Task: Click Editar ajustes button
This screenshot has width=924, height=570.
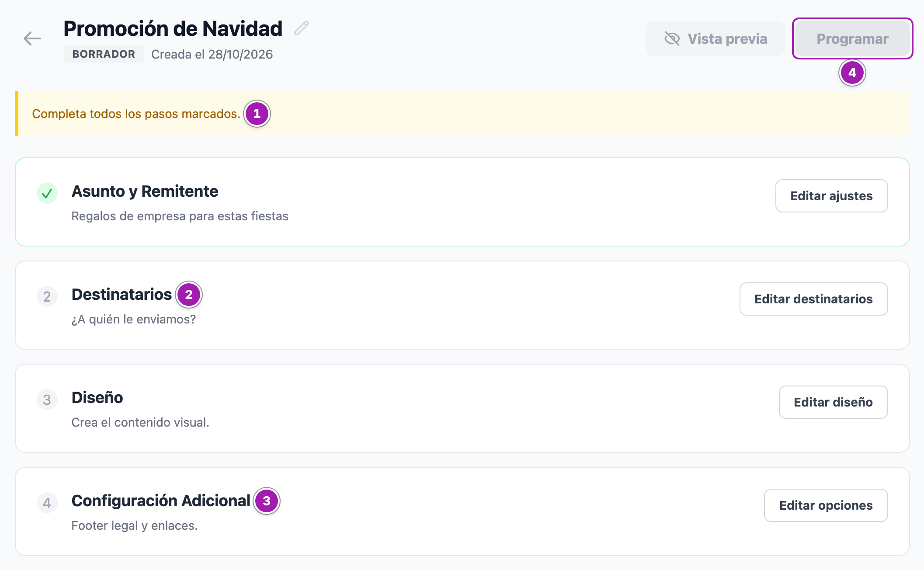Action: coord(831,196)
